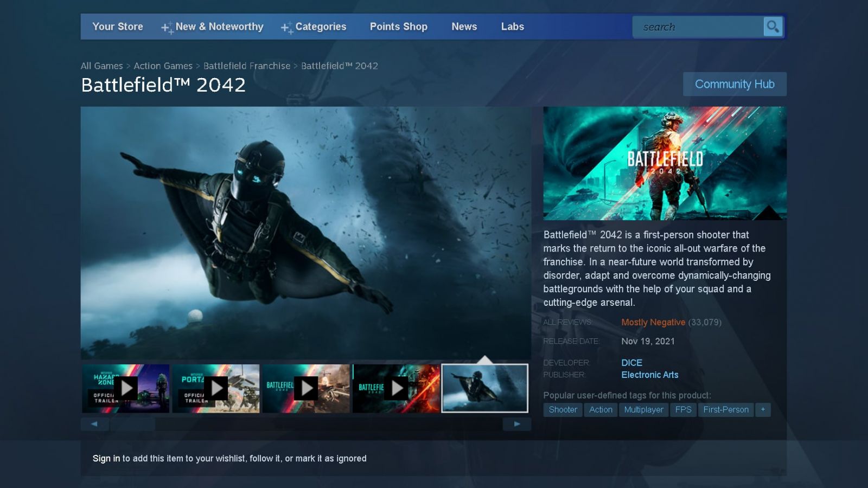Screen dimensions: 868x488
Task: Play the third Battlefield trailer with helicopter
Action: pyautogui.click(x=306, y=388)
